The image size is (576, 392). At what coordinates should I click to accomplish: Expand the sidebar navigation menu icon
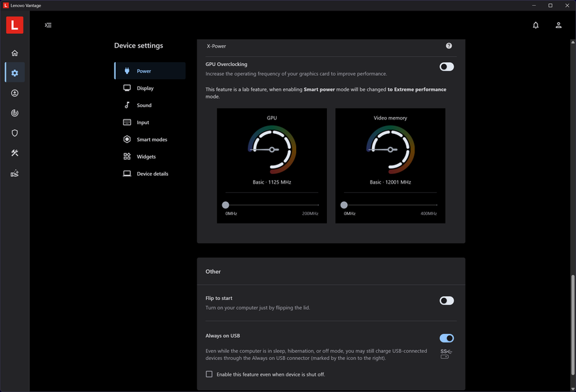point(48,25)
